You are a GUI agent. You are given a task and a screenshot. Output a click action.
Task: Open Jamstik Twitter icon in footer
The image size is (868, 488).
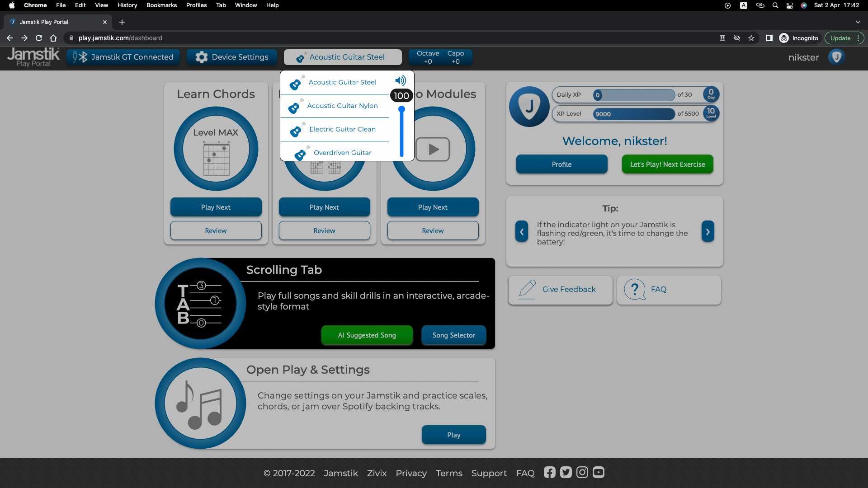566,473
